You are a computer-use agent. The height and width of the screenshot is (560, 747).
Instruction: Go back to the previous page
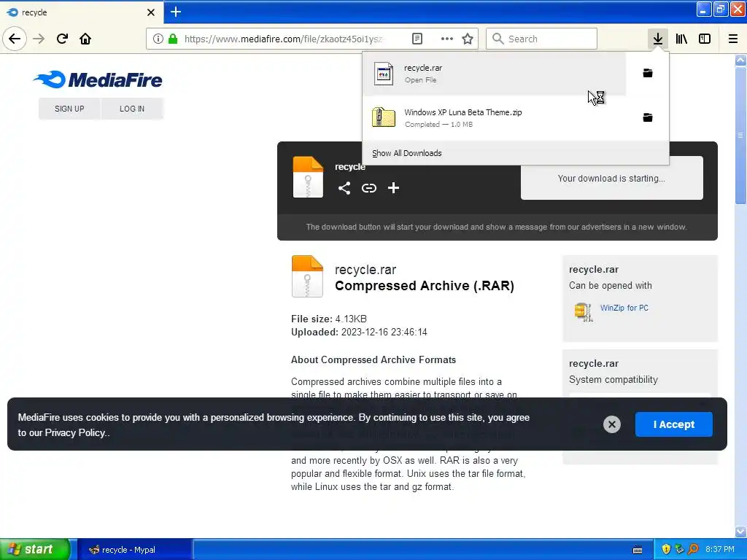click(x=15, y=39)
